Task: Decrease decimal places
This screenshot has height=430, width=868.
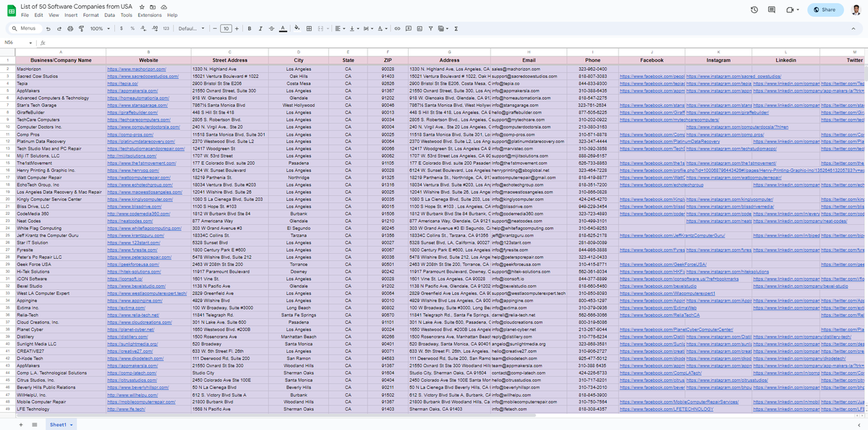Action: [x=143, y=28]
